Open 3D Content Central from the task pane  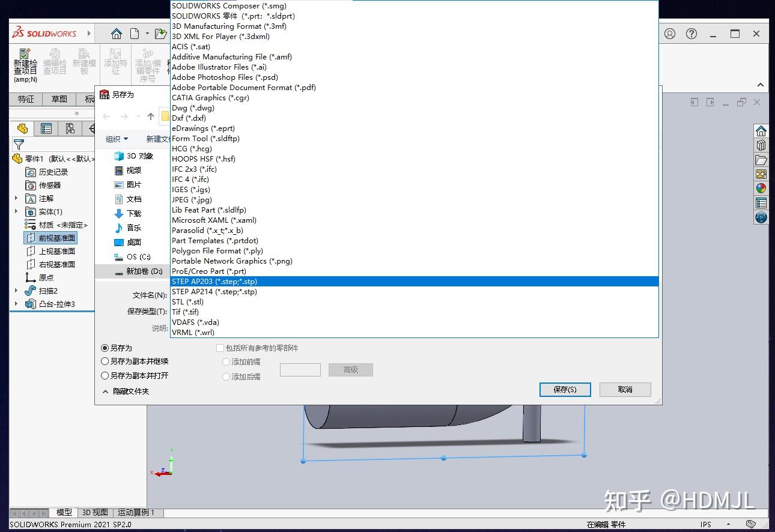pos(761,215)
